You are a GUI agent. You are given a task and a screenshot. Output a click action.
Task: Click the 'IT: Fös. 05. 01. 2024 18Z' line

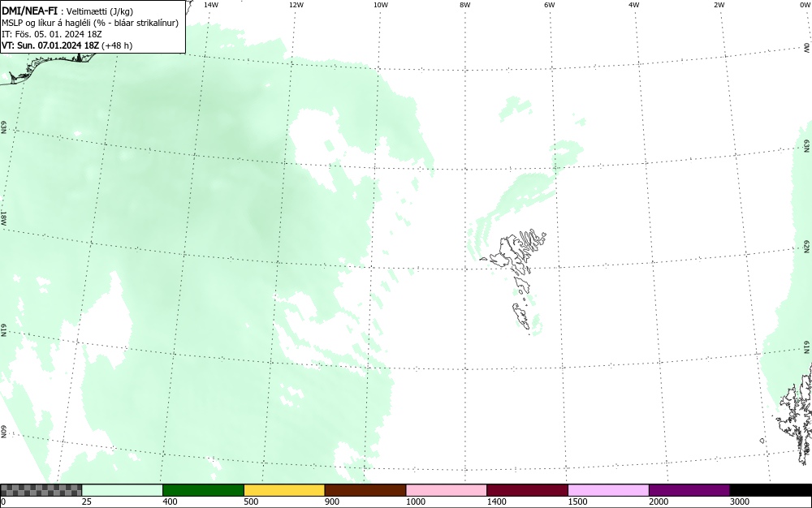tap(52, 34)
